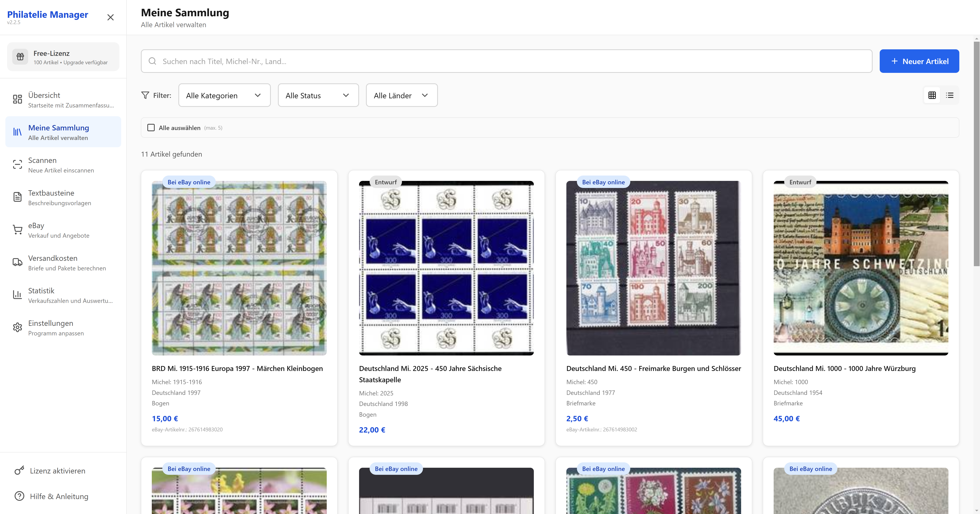Click the funnel filter icon

click(x=145, y=95)
